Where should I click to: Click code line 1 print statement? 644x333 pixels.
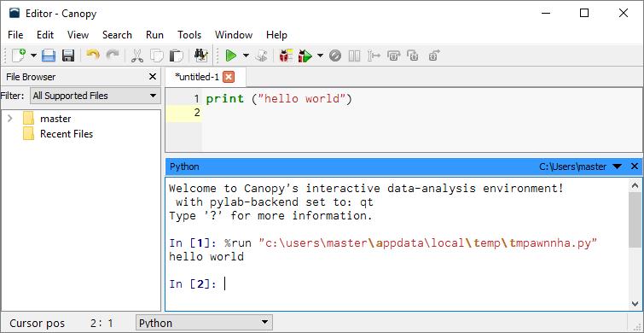[279, 99]
